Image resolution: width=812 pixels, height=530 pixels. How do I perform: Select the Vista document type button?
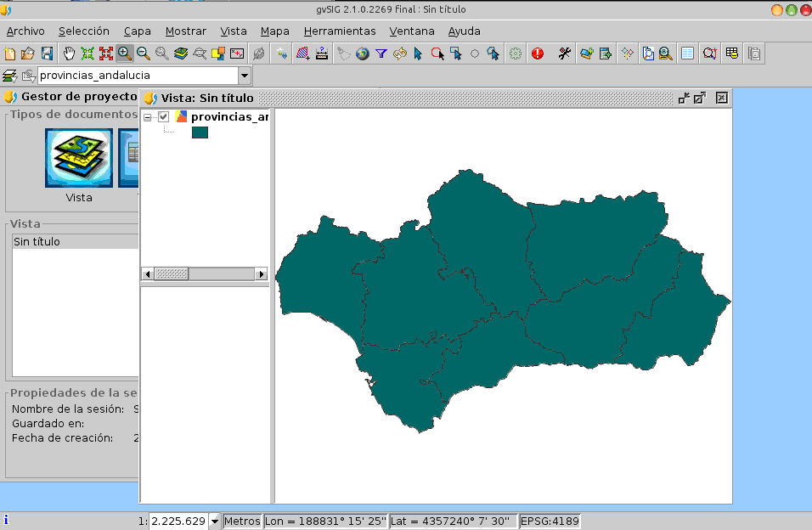pos(79,158)
